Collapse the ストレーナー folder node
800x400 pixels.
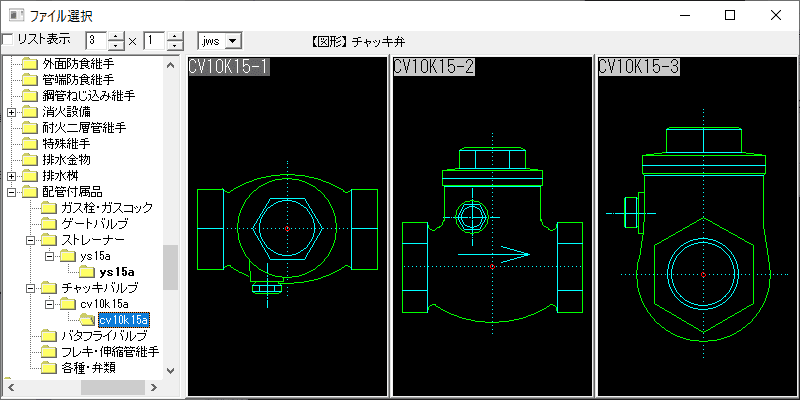tap(30, 240)
